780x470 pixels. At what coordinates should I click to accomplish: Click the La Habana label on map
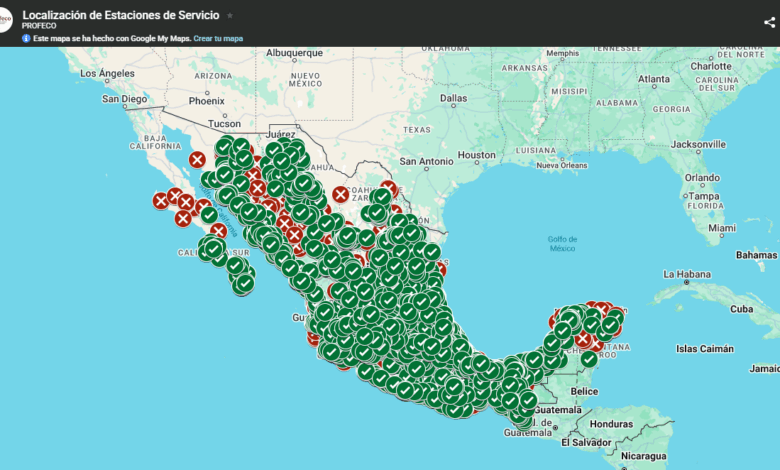point(687,273)
